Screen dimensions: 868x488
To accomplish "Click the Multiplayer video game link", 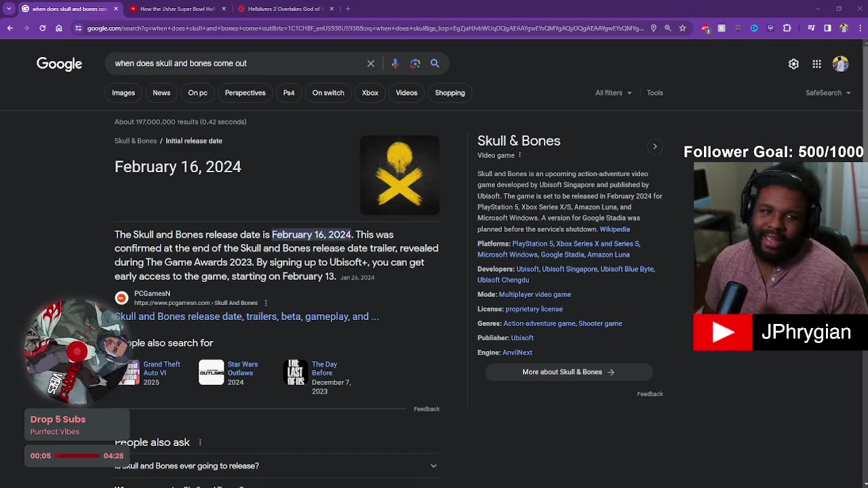I will pyautogui.click(x=534, y=294).
